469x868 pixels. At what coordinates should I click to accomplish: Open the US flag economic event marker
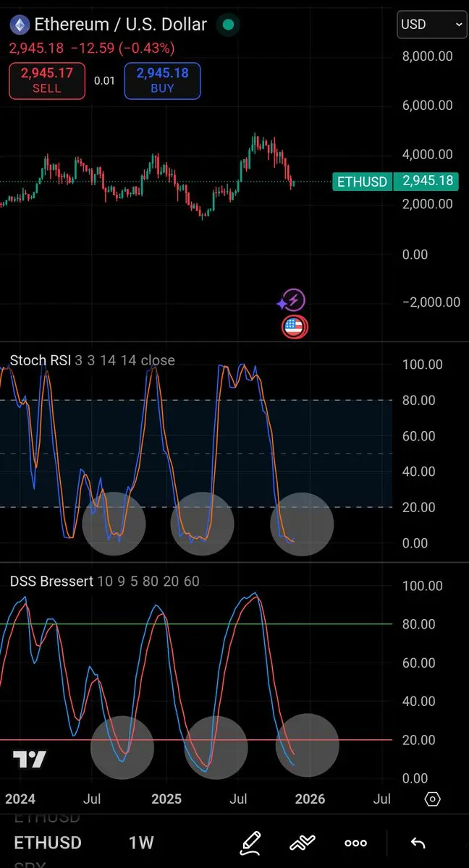294,327
